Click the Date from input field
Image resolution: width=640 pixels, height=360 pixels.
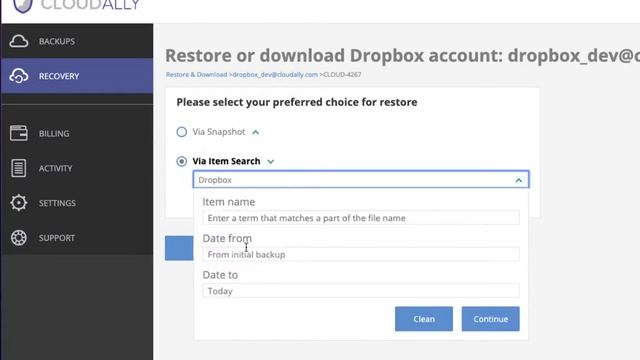click(x=361, y=254)
